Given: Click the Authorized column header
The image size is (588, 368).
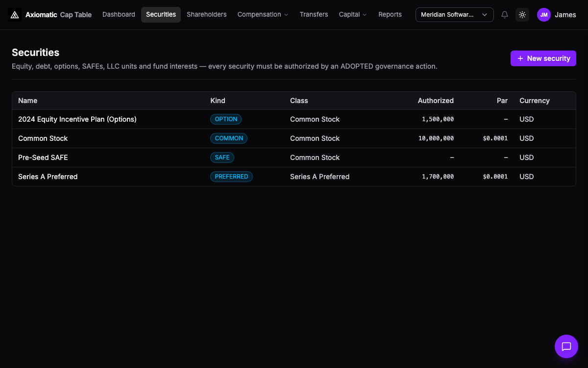Looking at the screenshot, I should (436, 101).
